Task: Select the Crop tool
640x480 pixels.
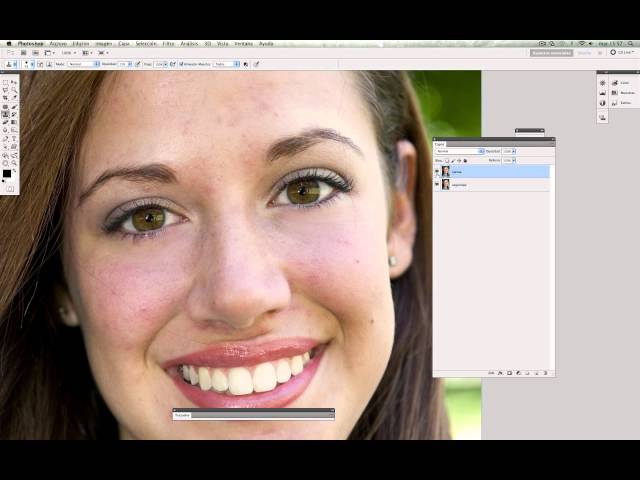Action: tap(5, 98)
